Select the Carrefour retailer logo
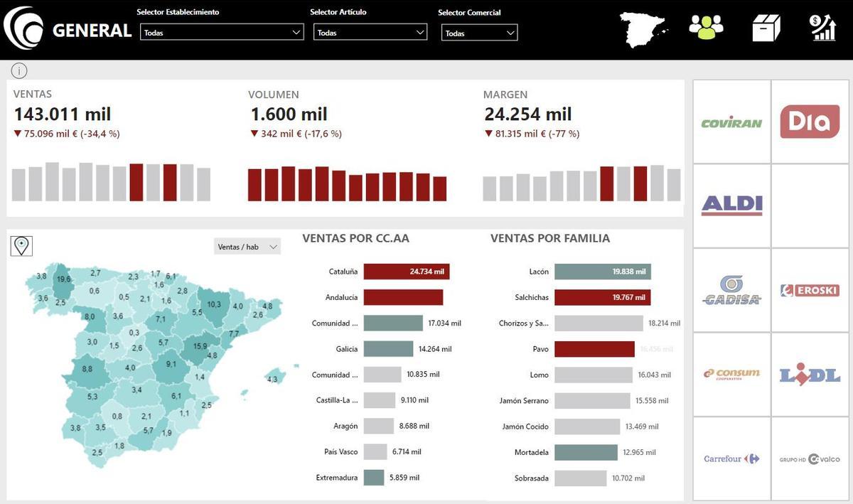 pos(731,459)
